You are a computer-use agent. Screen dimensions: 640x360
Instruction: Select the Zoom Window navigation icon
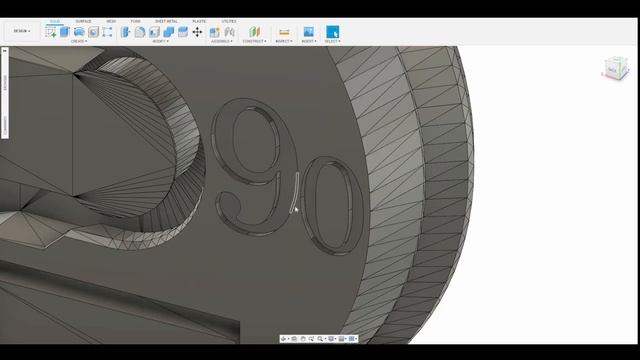[311, 339]
